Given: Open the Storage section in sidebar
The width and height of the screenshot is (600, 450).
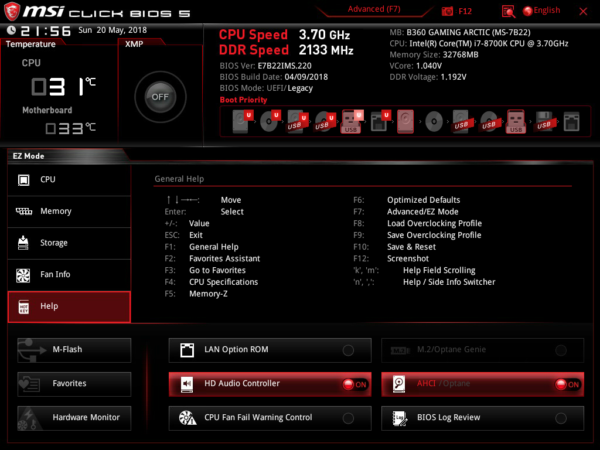Looking at the screenshot, I should tap(69, 243).
